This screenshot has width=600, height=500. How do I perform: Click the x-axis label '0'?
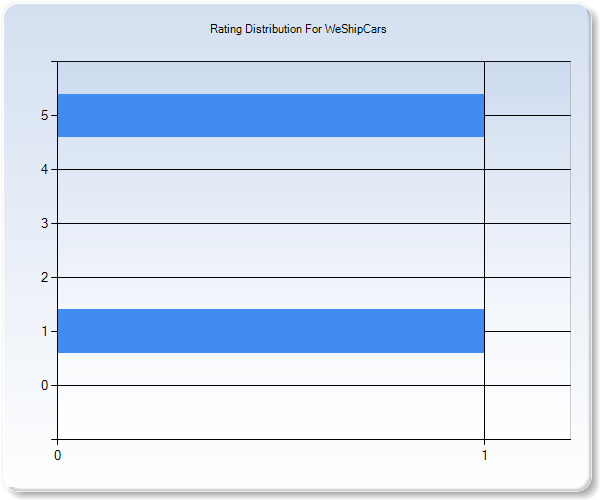point(57,455)
